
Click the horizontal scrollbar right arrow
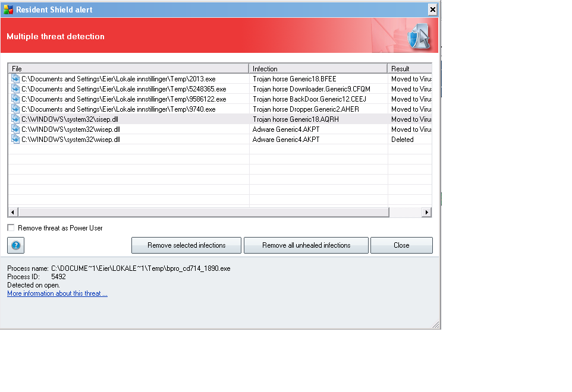coord(426,212)
